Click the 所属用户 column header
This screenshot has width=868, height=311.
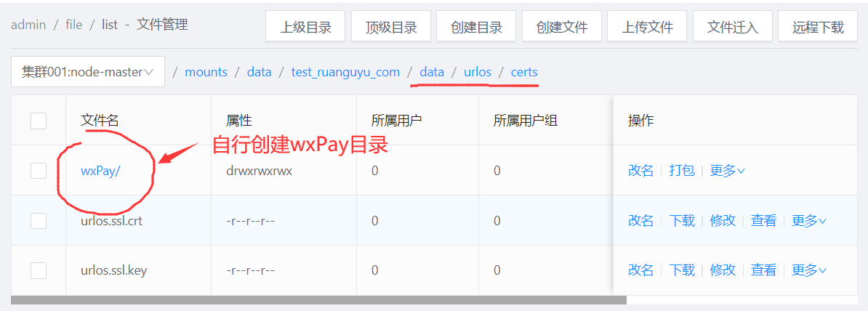[x=397, y=121]
